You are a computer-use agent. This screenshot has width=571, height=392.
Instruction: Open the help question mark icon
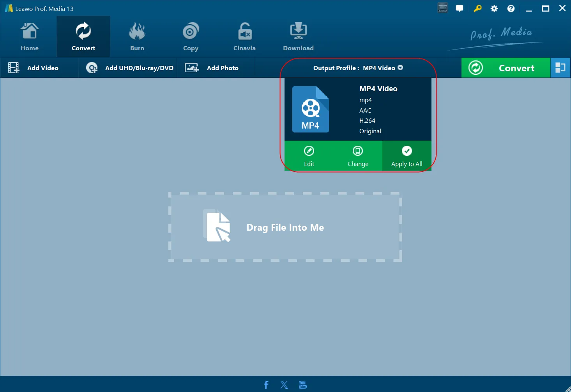pyautogui.click(x=511, y=9)
